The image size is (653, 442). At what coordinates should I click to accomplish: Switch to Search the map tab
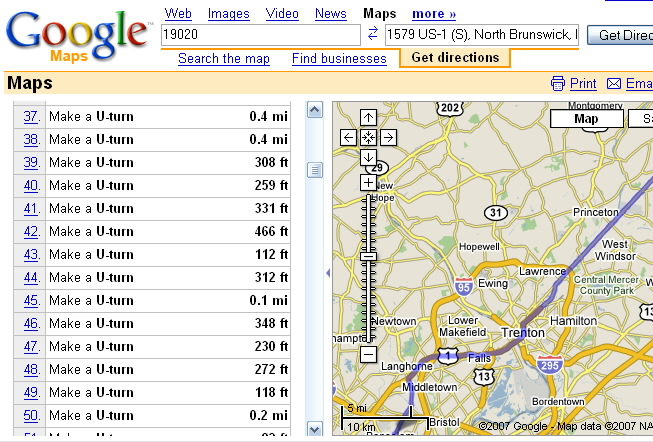click(x=224, y=59)
